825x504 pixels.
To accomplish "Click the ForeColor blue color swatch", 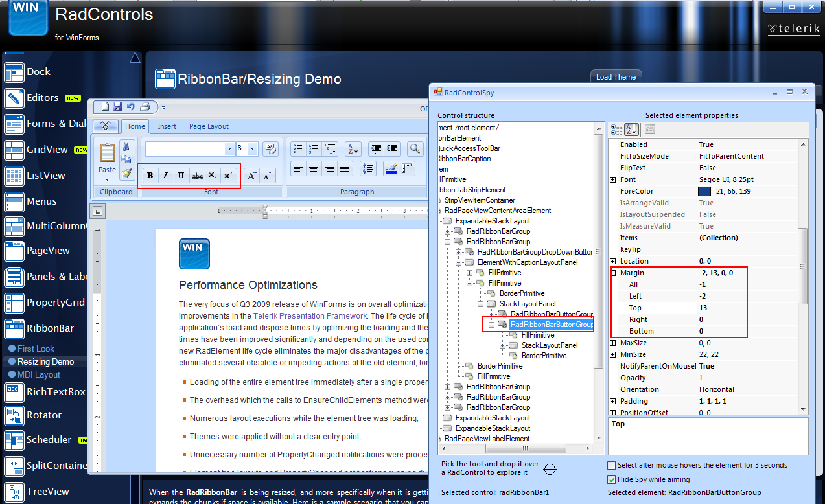I will tap(704, 191).
